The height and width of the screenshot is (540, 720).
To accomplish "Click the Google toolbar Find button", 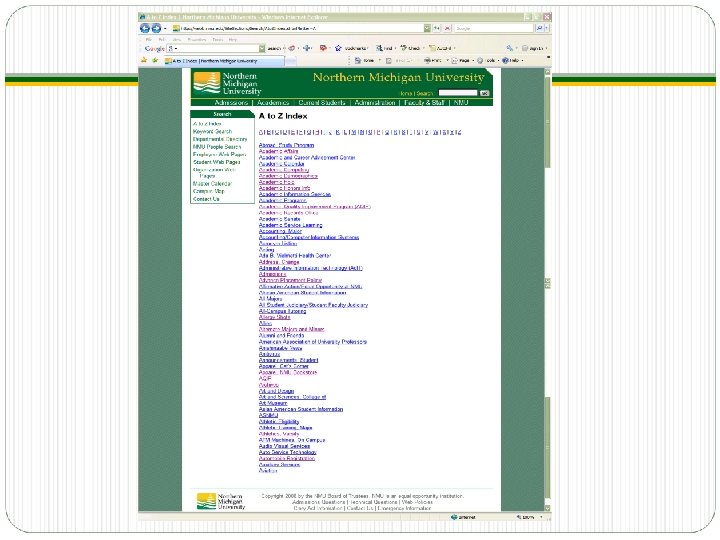I will pos(385,48).
